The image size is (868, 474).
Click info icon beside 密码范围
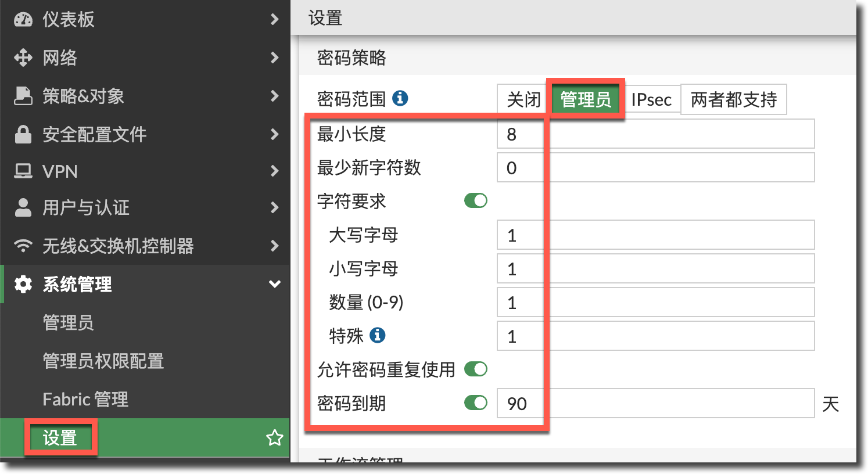(400, 98)
